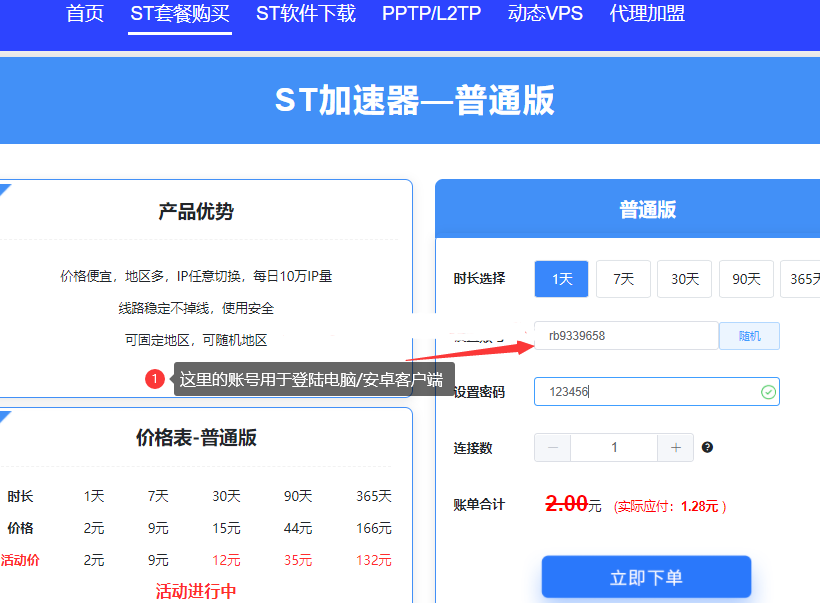The image size is (820, 603).
Task: Select the 365天 duration option
Action: (x=802, y=279)
